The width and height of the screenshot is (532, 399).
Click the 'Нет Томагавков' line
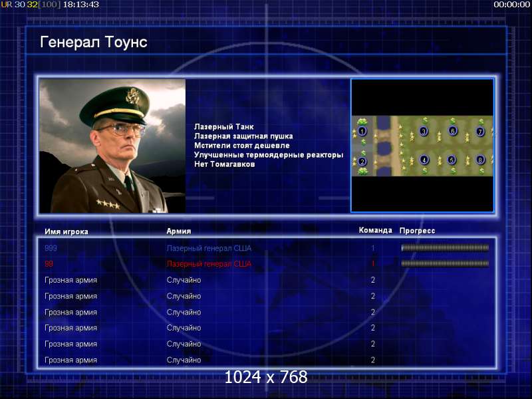[224, 164]
